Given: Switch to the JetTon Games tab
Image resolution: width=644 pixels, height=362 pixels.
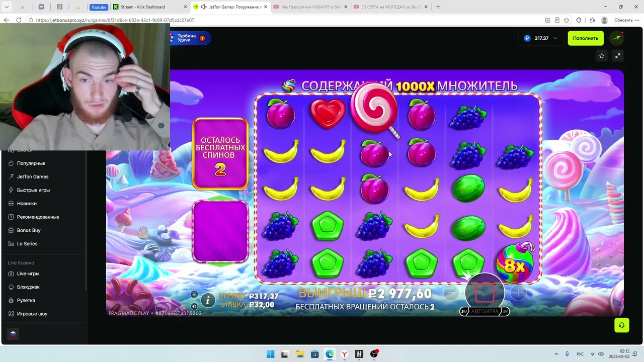Looking at the screenshot, I should pyautogui.click(x=230, y=7).
